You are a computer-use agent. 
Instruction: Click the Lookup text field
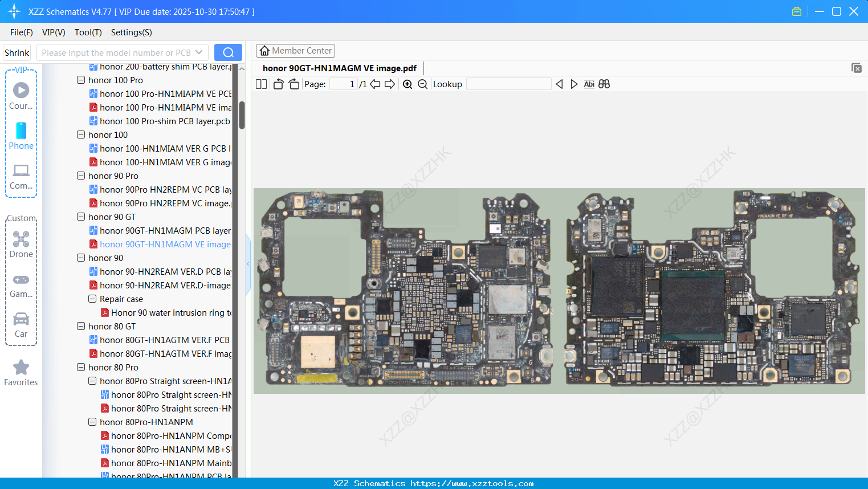point(509,84)
